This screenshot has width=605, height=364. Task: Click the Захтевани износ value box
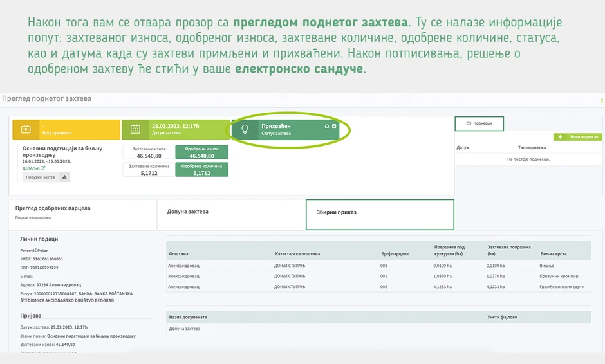[x=149, y=152]
